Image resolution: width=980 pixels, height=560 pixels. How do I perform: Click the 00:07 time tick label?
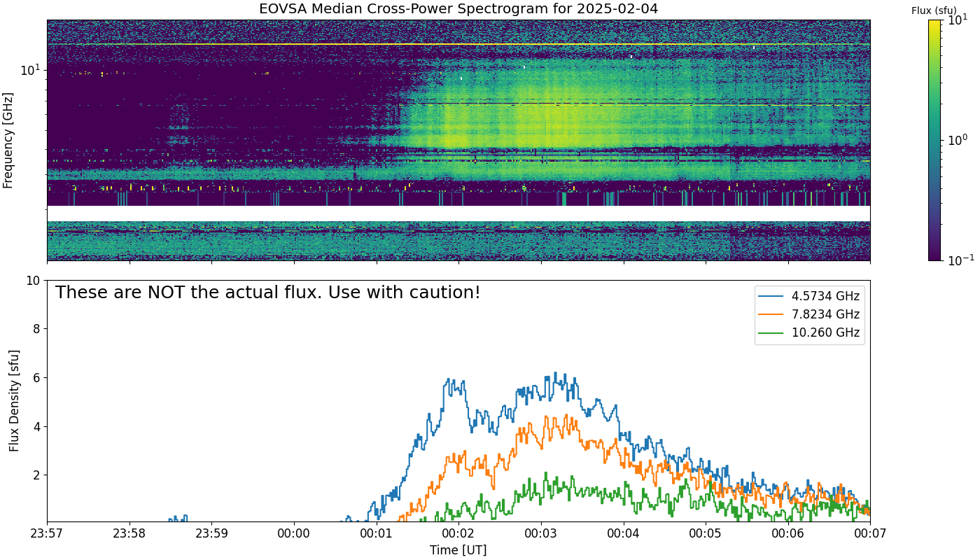click(870, 535)
